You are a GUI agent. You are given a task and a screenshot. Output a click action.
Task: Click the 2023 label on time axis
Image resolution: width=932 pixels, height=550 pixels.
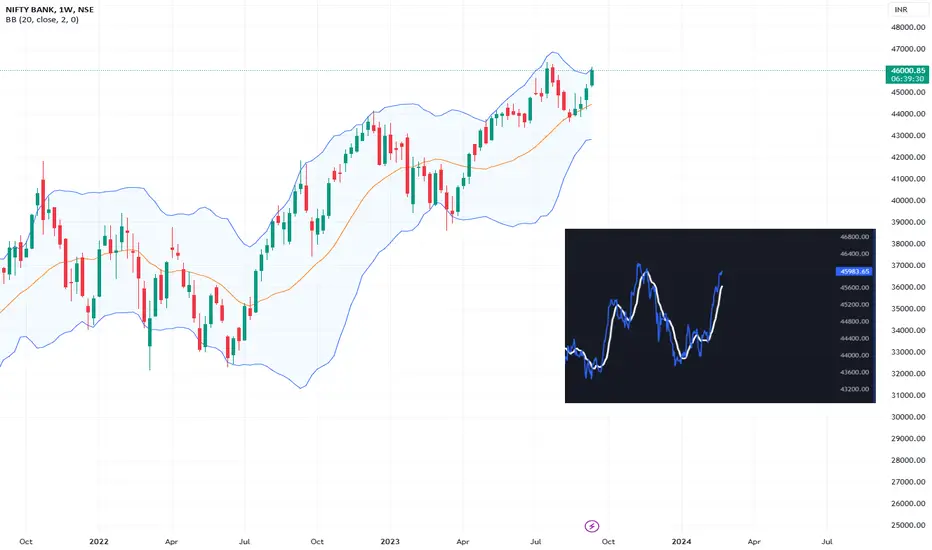[390, 542]
